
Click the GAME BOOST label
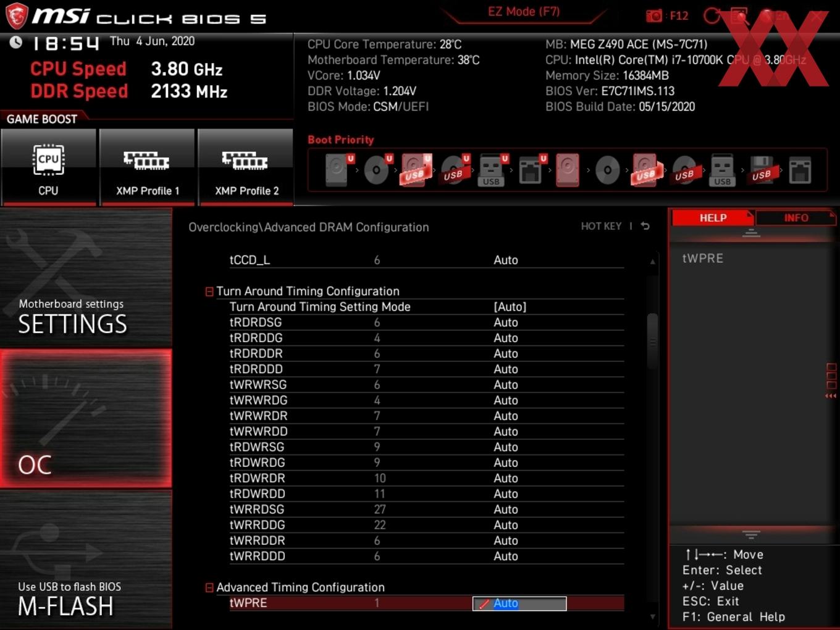coord(42,119)
